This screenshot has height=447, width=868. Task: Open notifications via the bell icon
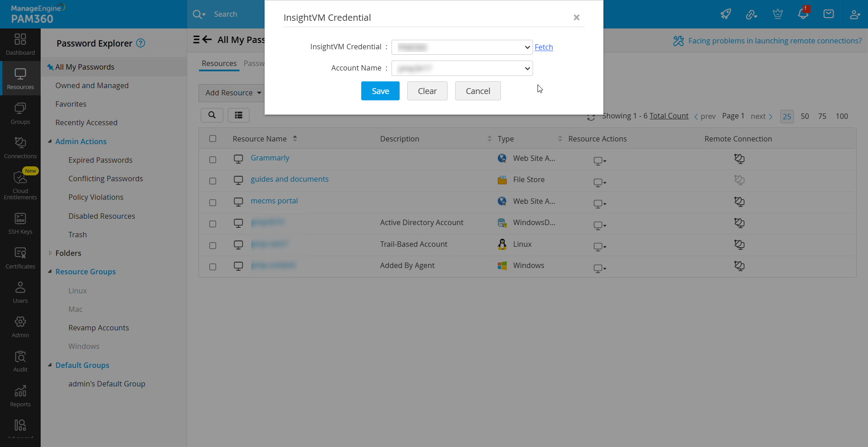(x=803, y=14)
